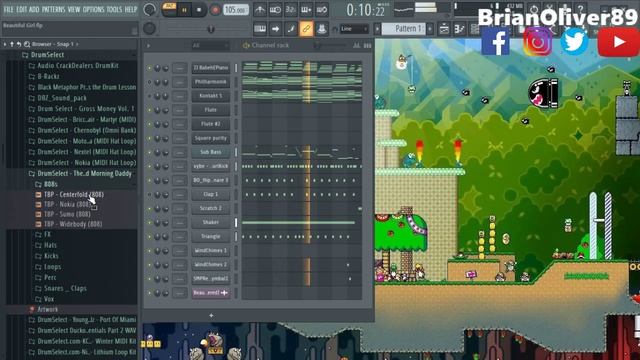Select the Square purity channel button
This screenshot has width=640, height=360.
tap(211, 138)
